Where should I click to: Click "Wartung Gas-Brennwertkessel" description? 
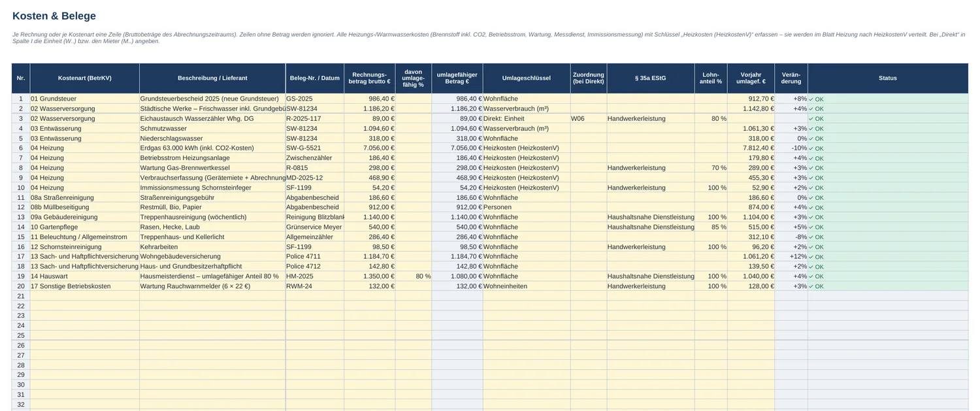[212, 168]
